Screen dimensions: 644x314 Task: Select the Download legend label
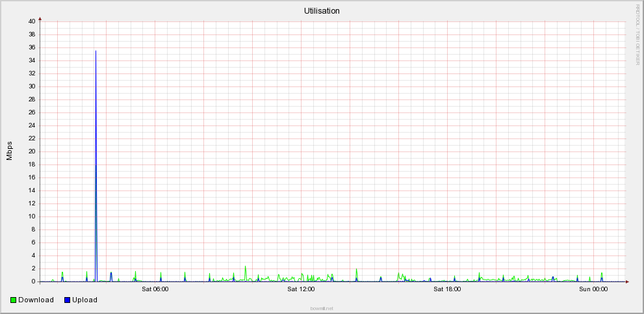[x=36, y=300]
